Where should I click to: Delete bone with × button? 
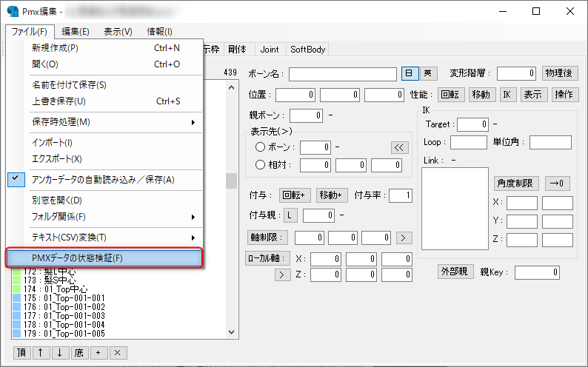coord(117,353)
